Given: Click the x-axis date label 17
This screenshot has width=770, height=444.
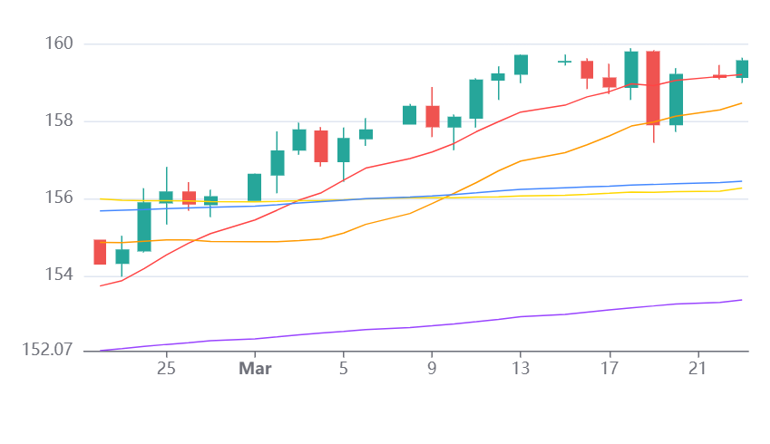Looking at the screenshot, I should (x=609, y=368).
